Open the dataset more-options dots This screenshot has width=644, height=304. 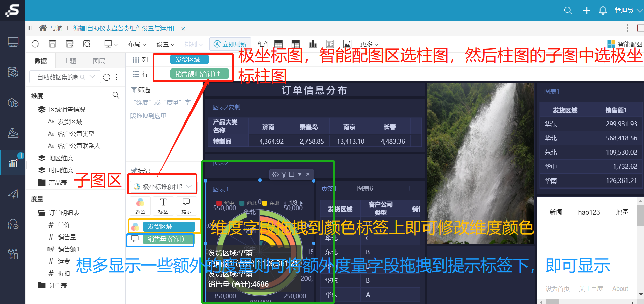pos(117,77)
